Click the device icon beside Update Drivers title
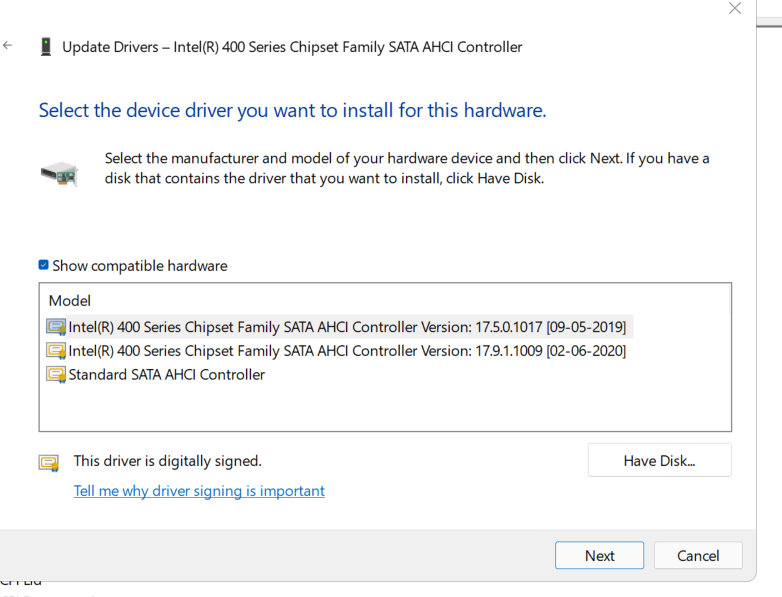 coord(46,46)
